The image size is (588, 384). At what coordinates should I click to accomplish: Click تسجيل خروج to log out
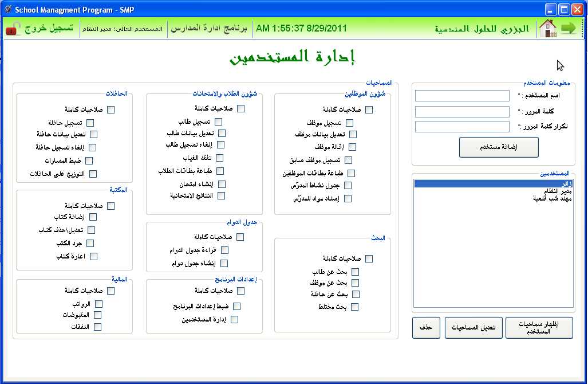tap(49, 29)
